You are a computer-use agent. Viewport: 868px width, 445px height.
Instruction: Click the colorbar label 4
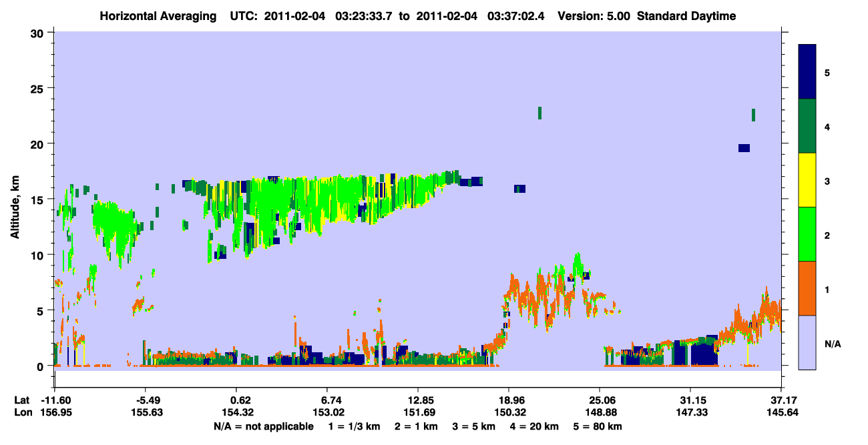(827, 126)
